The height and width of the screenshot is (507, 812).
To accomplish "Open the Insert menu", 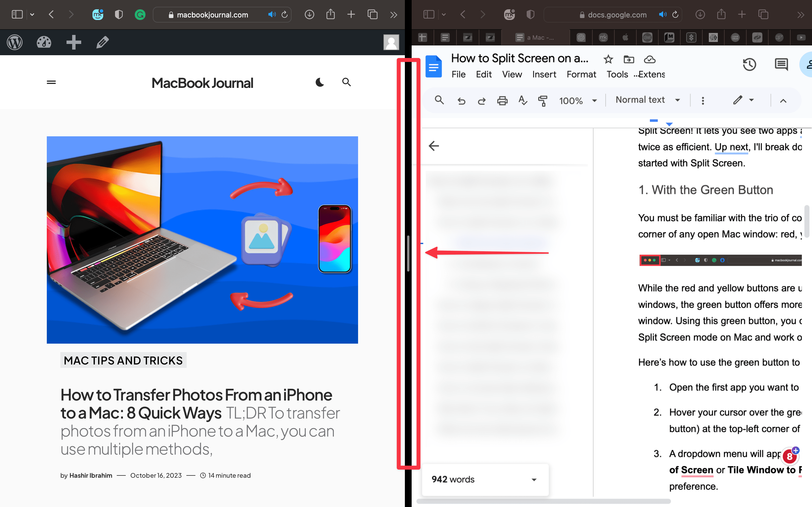I will click(544, 74).
